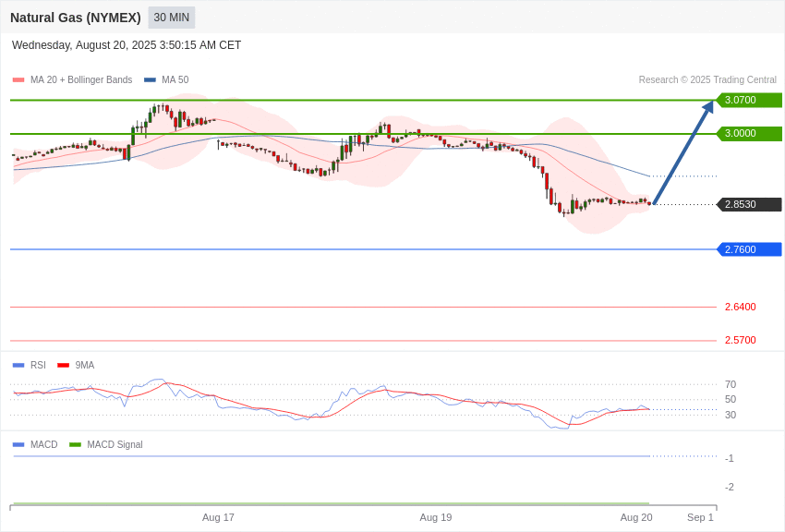Click the 30 MIN timeframe badge

(x=171, y=18)
